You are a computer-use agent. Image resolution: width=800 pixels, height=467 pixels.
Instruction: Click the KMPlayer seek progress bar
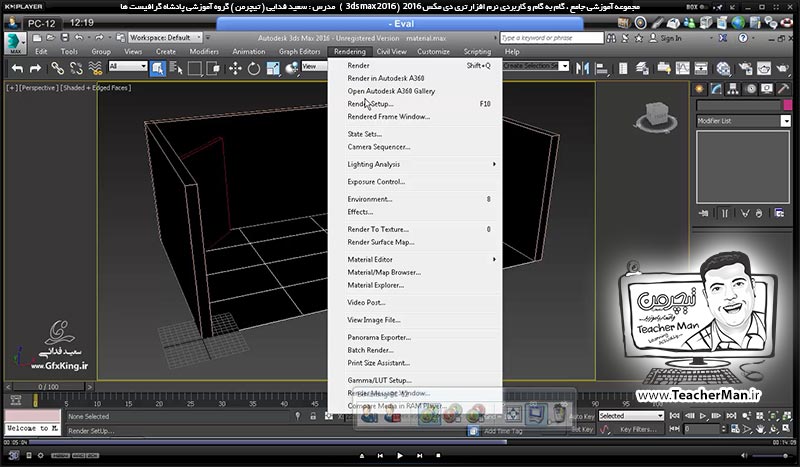click(x=399, y=443)
